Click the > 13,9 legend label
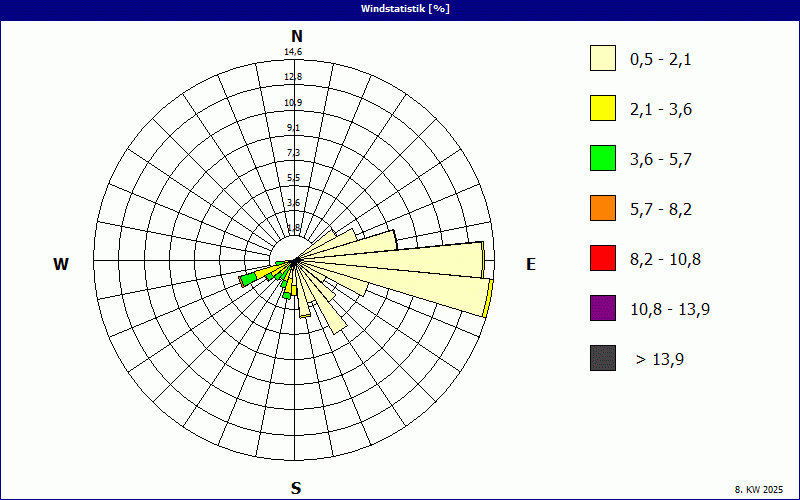Image resolution: width=800 pixels, height=500 pixels. click(660, 360)
